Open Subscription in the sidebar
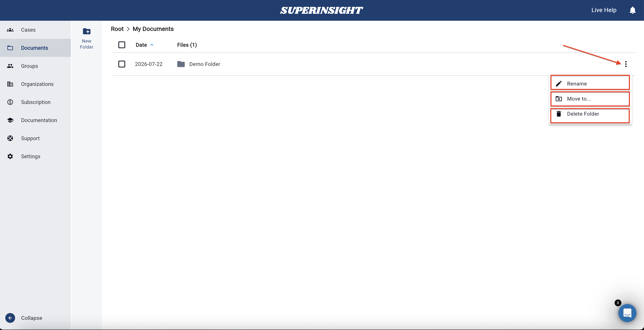Image resolution: width=644 pixels, height=330 pixels. click(35, 102)
